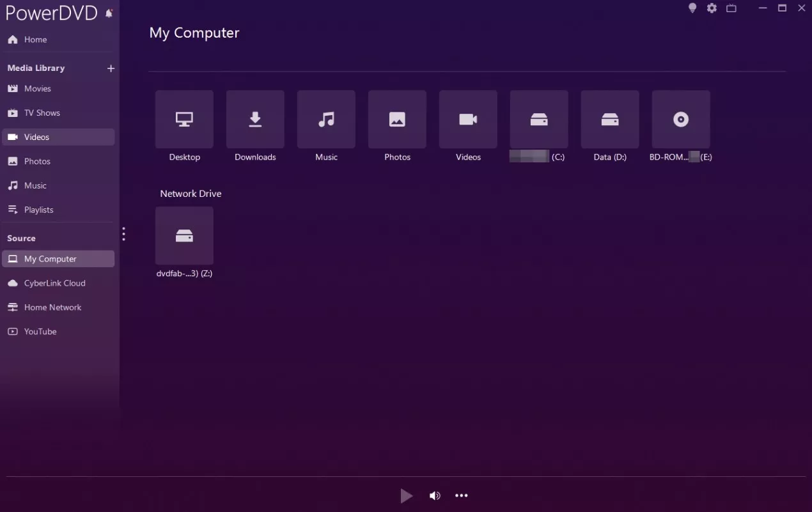The image size is (812, 512).
Task: Open Home Network source
Action: click(59, 307)
